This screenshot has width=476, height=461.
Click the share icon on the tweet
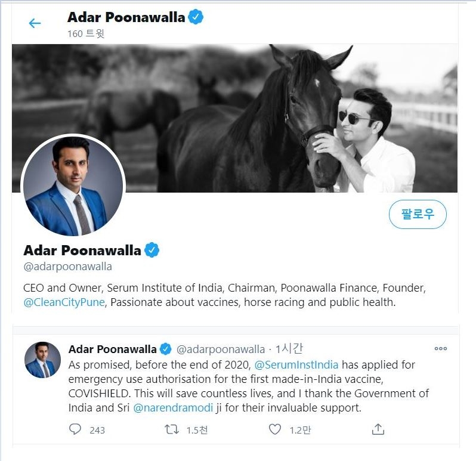[378, 429]
